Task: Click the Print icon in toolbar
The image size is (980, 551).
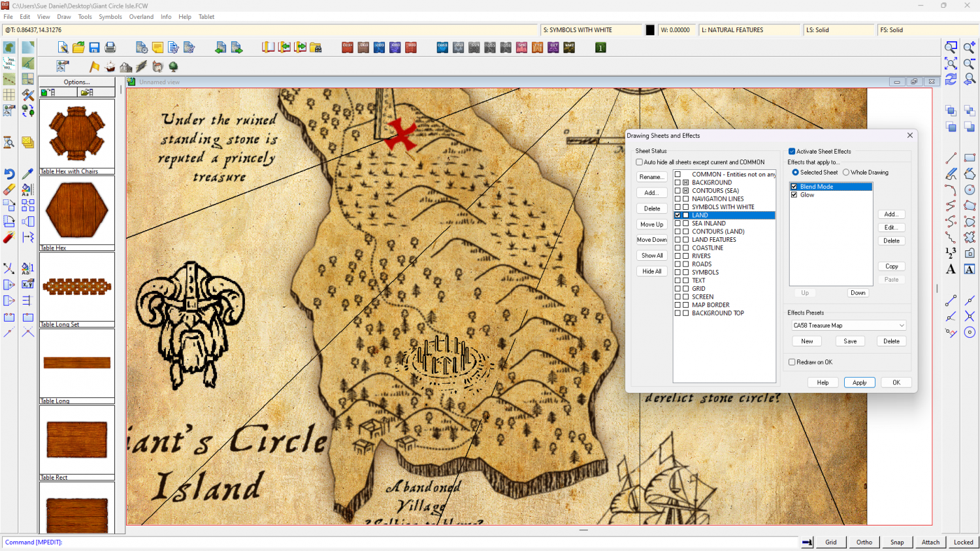Action: (x=110, y=47)
